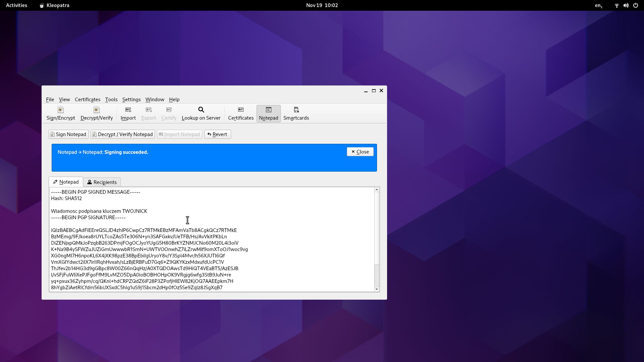
Task: Open the system volume indicator
Action: pos(626,5)
